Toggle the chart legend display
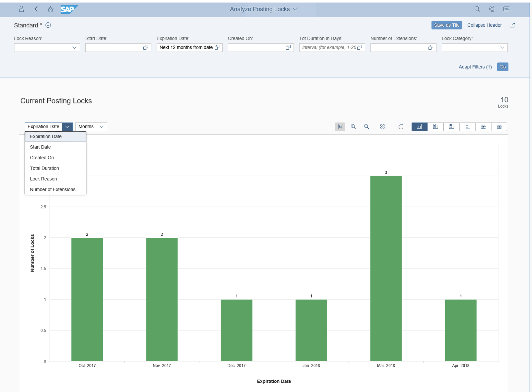The image size is (532, 392). tap(340, 127)
